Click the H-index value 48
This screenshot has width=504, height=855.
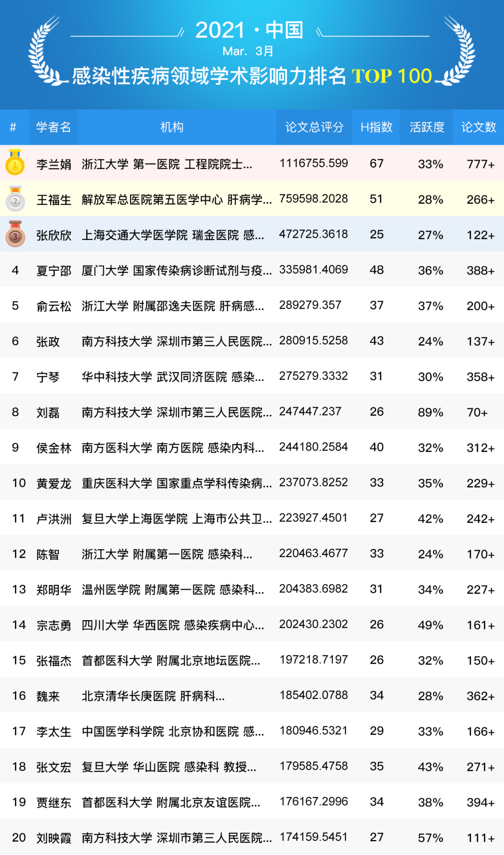(377, 270)
